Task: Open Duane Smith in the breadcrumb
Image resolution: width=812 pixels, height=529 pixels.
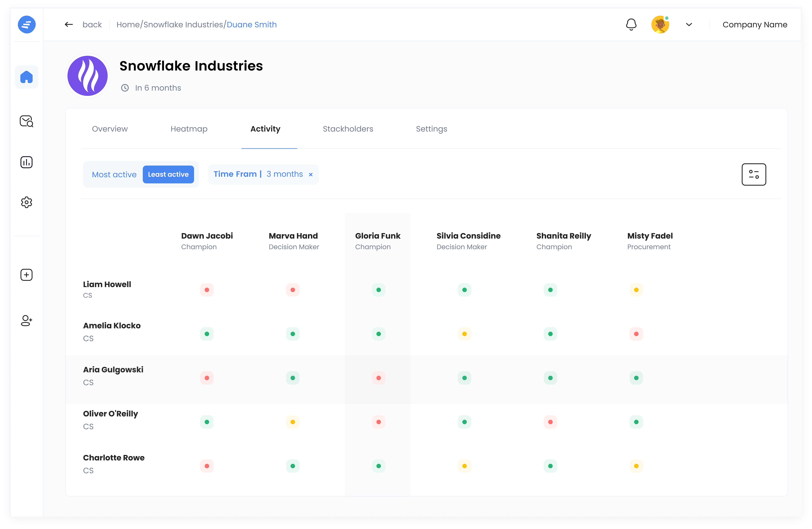Action: pos(252,25)
